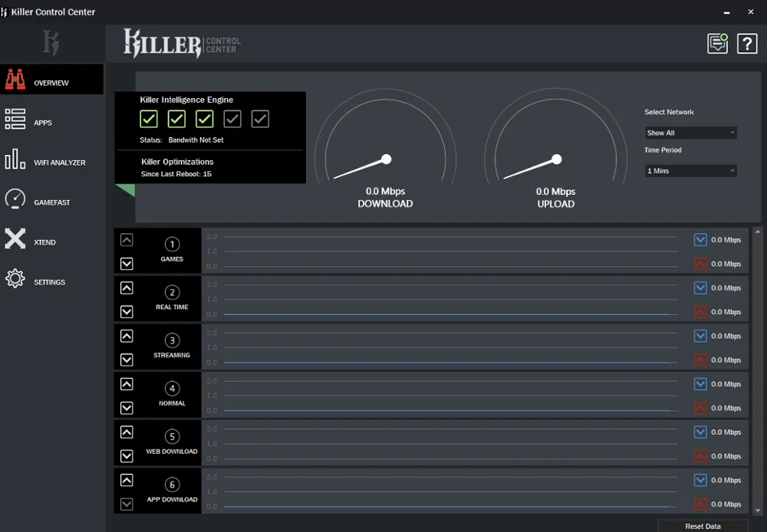The width and height of the screenshot is (767, 532).
Task: Click the Reset Data button
Action: (703, 526)
